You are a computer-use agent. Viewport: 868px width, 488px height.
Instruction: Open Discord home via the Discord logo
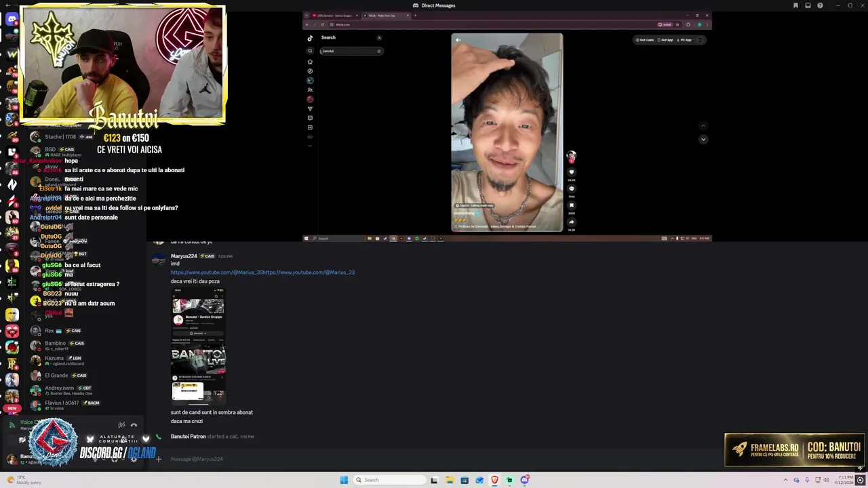click(12, 19)
